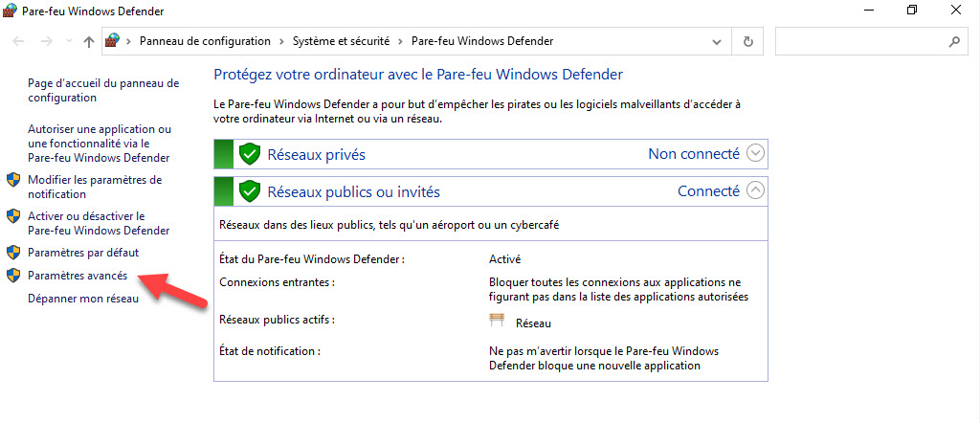Open Activer ou désactiver le Pare-feu link
Screen dimensions: 980x423
(x=99, y=223)
